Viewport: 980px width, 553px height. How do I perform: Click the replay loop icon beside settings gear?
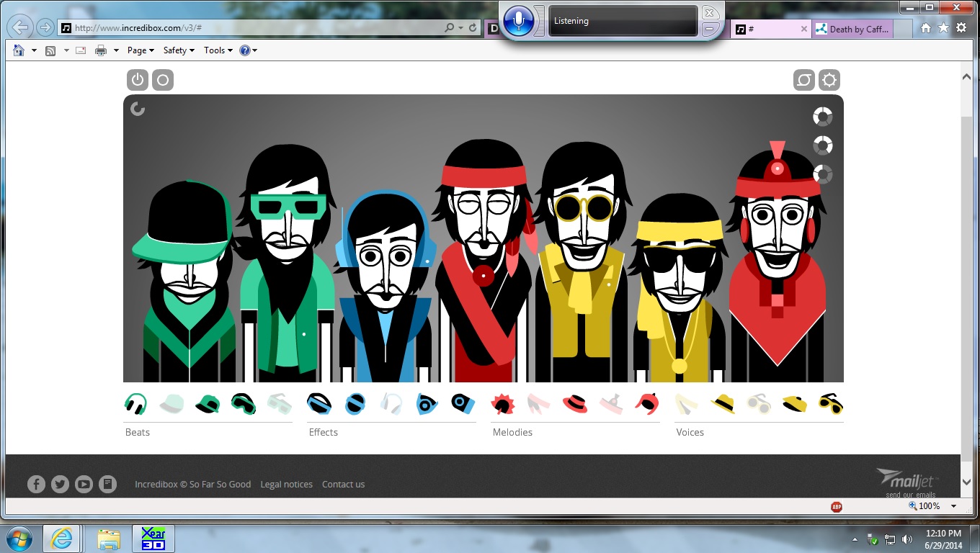click(x=804, y=80)
